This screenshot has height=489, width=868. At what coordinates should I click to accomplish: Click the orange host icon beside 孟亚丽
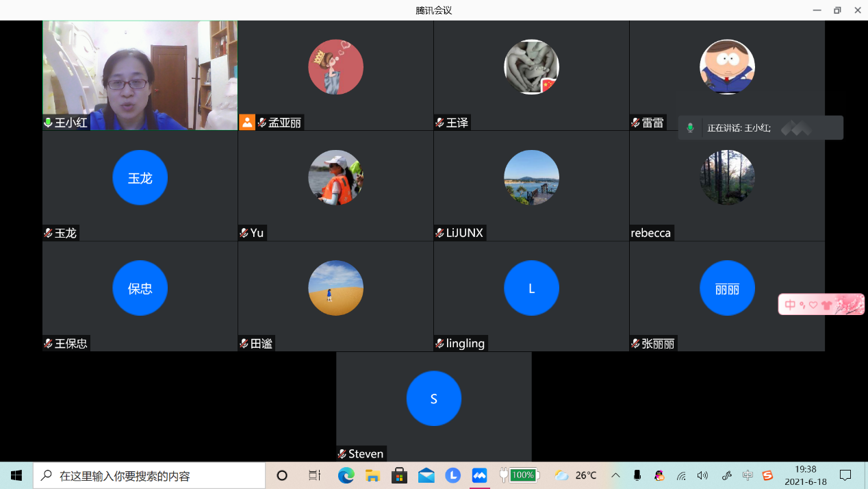pyautogui.click(x=247, y=123)
